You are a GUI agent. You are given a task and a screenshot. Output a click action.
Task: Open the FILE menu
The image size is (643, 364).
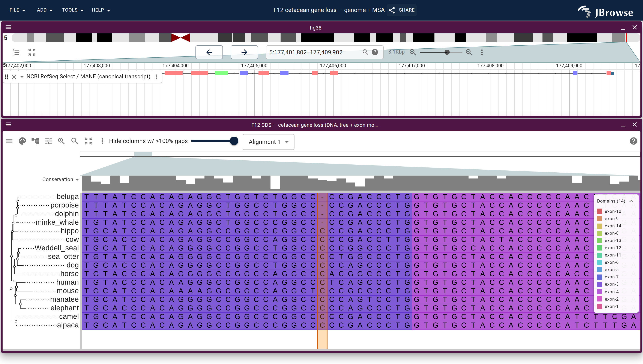(17, 10)
